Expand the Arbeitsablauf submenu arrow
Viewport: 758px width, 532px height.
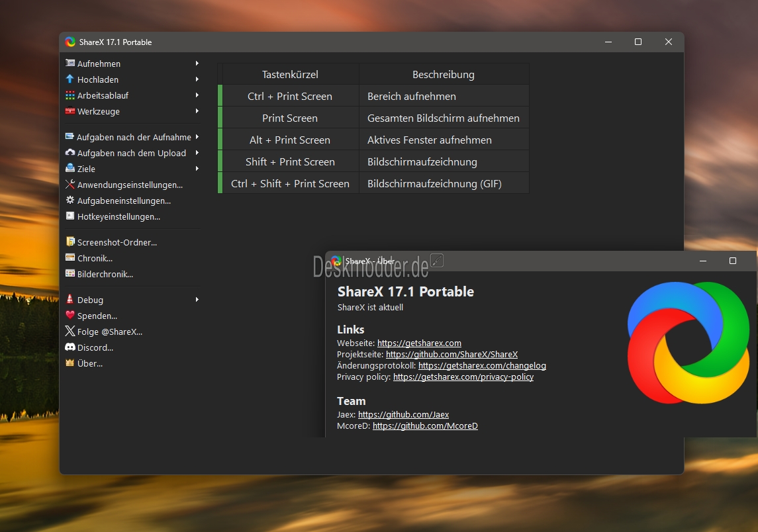[197, 95]
